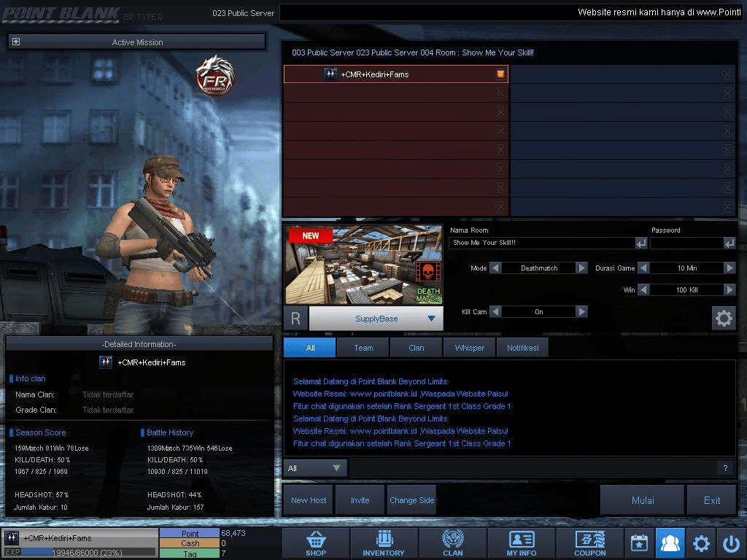
Task: Switch to Clan chat tab
Action: click(417, 348)
